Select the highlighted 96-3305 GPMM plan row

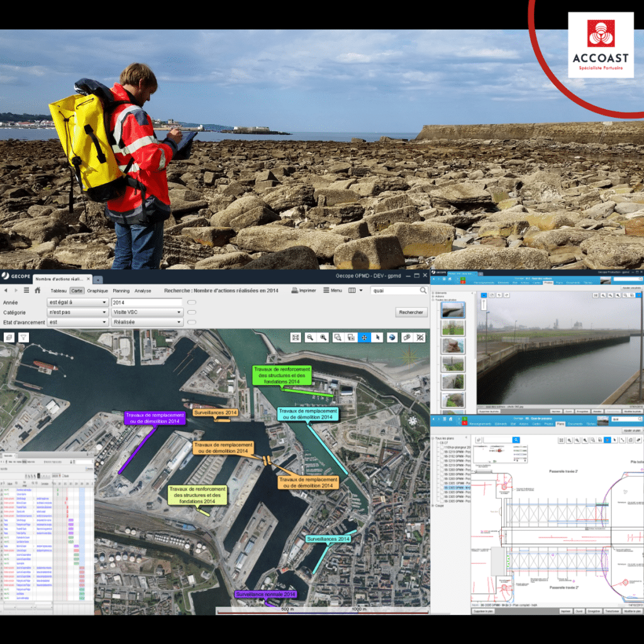pyautogui.click(x=457, y=487)
